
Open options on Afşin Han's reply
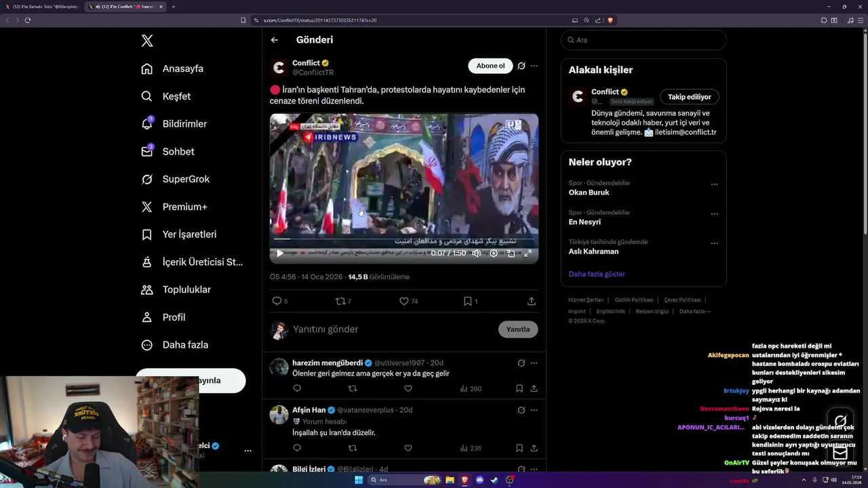pos(534,410)
